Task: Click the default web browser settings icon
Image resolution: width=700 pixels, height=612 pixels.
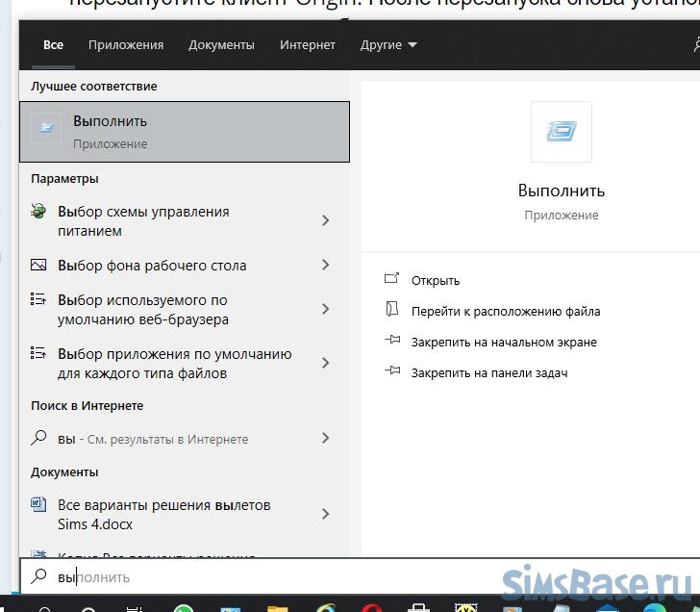Action: coord(38,300)
